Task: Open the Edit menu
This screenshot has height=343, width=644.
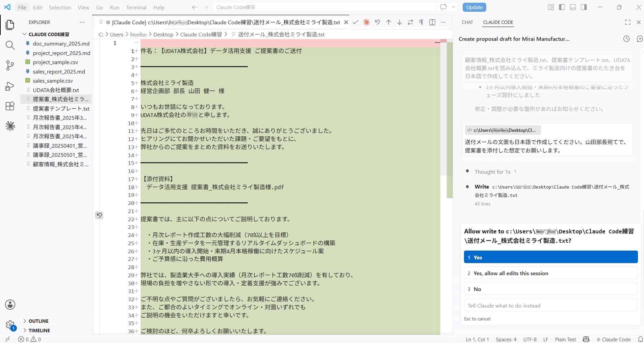Action: click(x=37, y=7)
